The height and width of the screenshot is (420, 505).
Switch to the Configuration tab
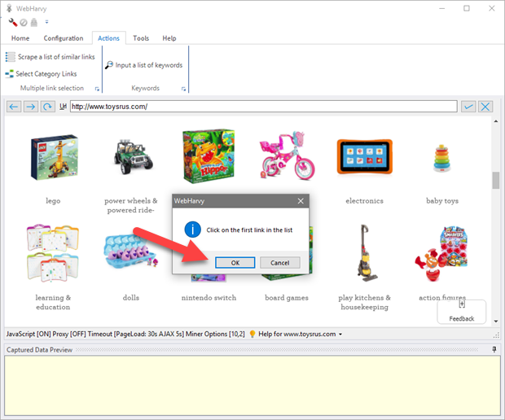[x=64, y=38]
